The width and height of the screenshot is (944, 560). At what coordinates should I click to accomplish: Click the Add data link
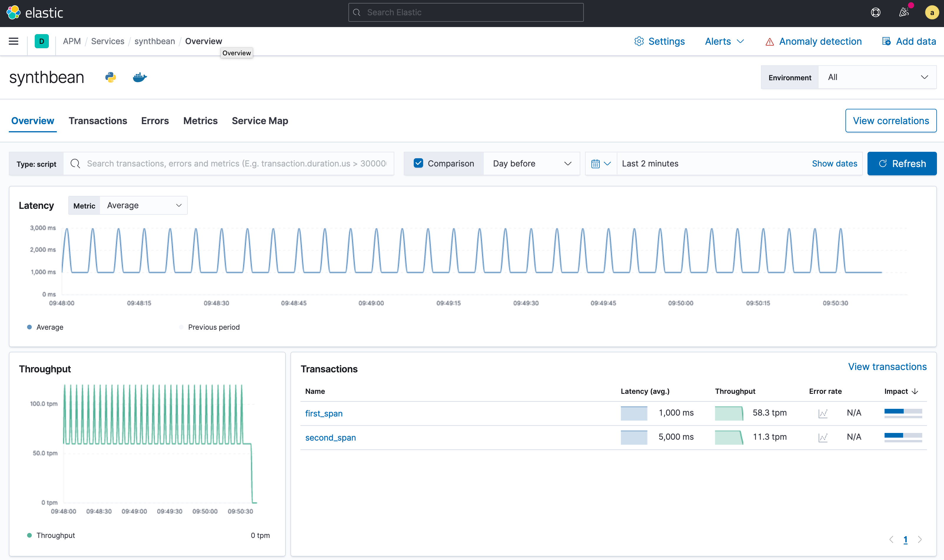(x=916, y=41)
